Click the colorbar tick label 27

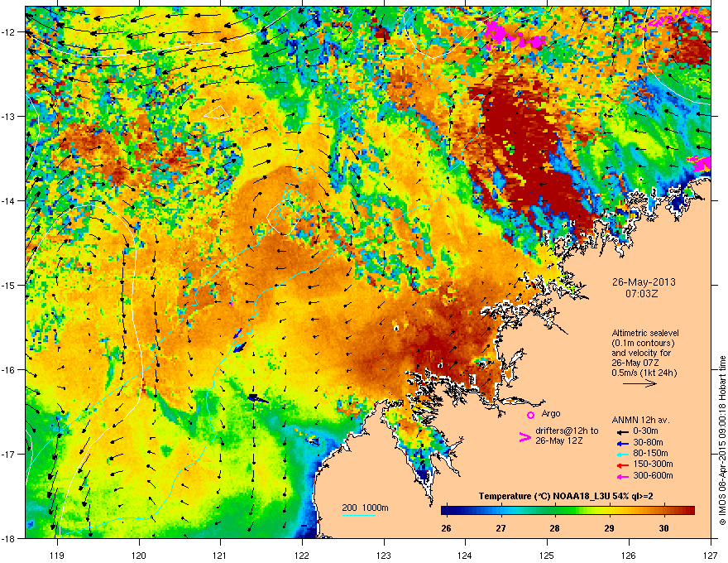pos(500,528)
